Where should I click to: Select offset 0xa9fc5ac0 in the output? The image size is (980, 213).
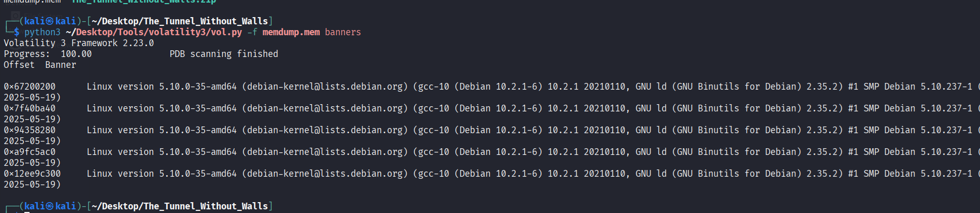(x=30, y=152)
